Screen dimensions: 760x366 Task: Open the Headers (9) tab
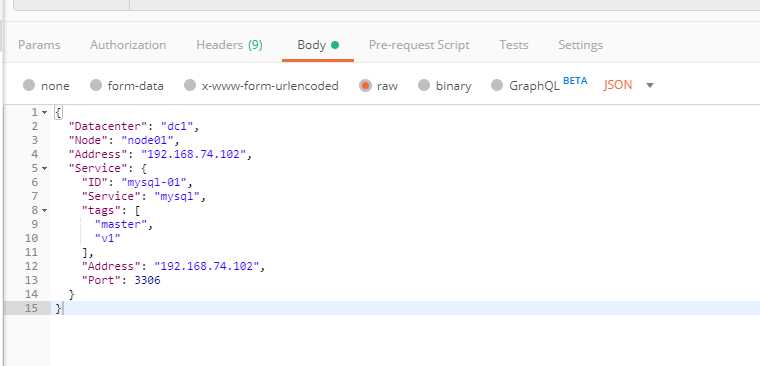pos(229,45)
